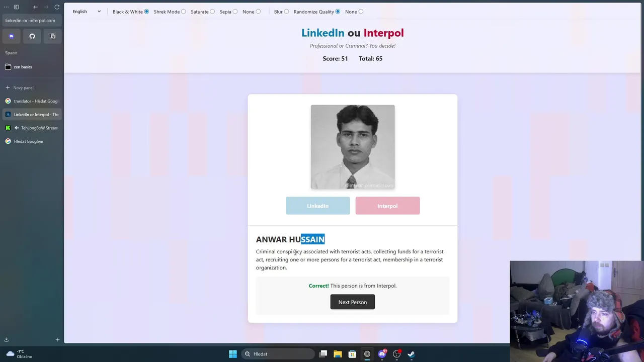Click the ANWAR HUSSAIN name heading

click(x=290, y=239)
